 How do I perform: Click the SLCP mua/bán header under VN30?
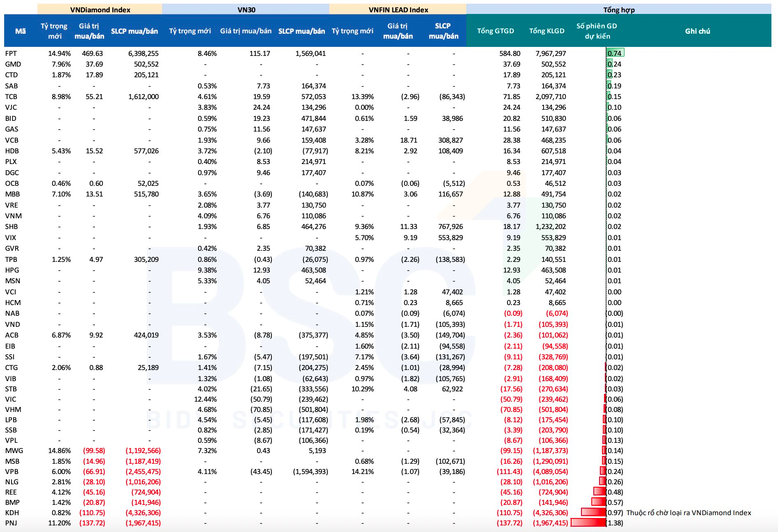pyautogui.click(x=301, y=30)
